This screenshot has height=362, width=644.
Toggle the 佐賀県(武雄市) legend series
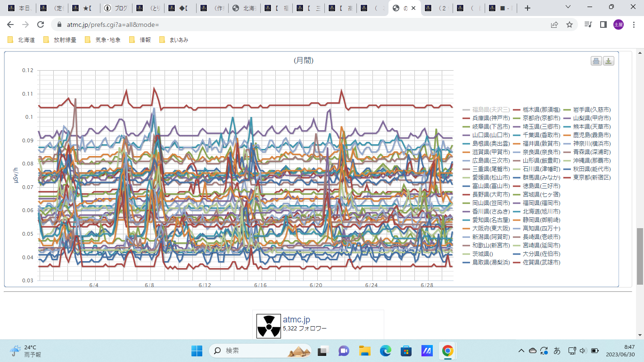(536, 262)
